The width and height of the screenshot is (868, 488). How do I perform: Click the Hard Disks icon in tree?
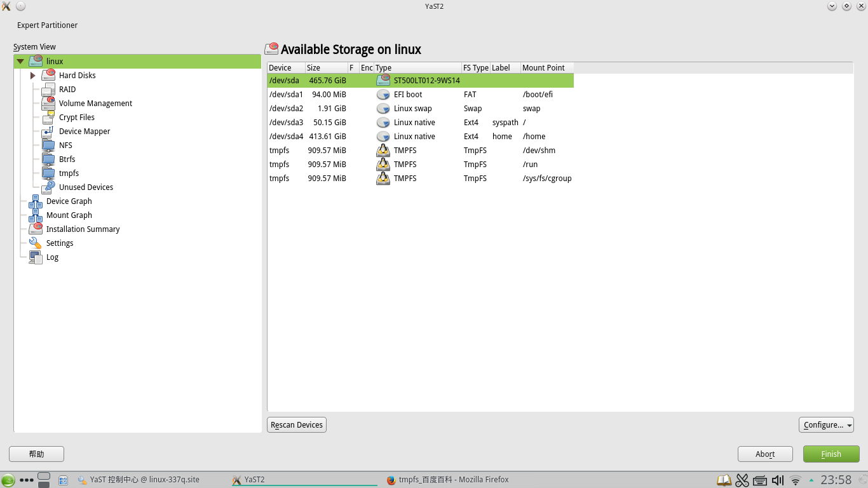click(x=48, y=75)
